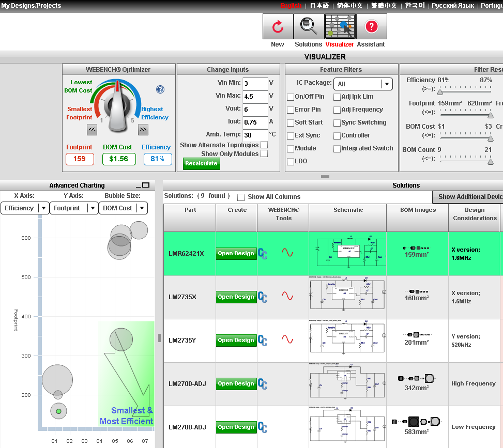The image size is (503, 448).
Task: Adjust the BOM Count filter slider handle
Action: tap(491, 162)
